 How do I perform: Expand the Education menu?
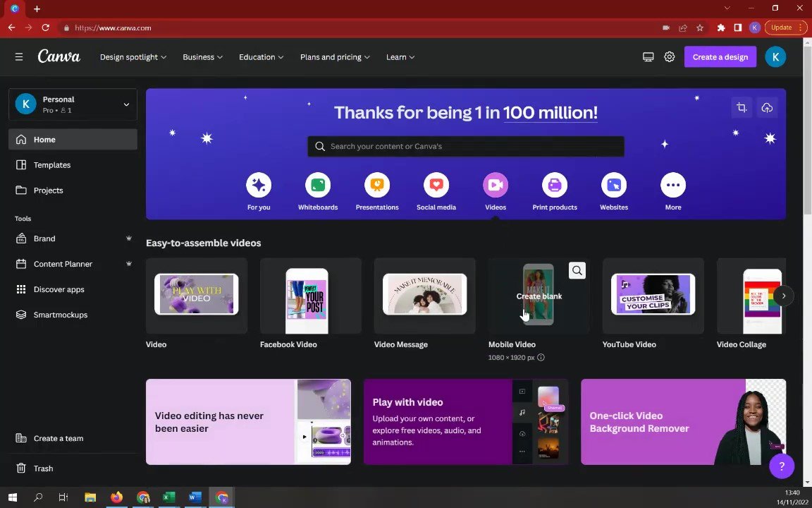(x=261, y=57)
